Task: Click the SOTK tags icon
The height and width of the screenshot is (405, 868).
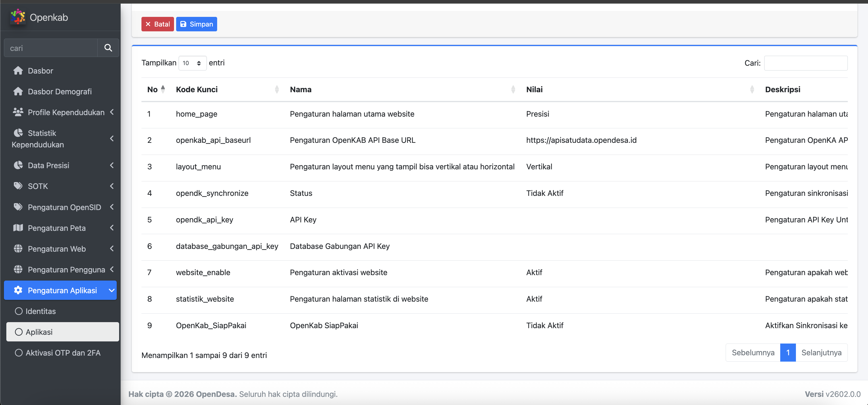Action: coord(18,186)
